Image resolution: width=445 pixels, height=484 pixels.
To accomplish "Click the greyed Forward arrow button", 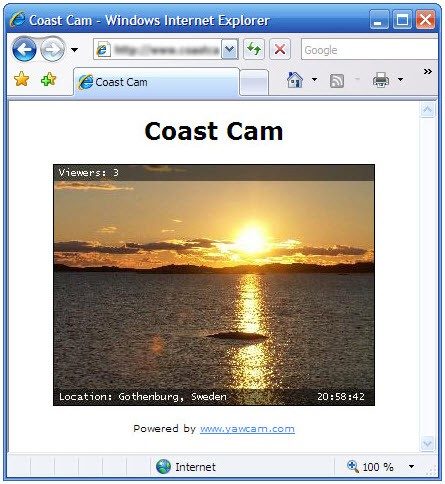I will point(53,50).
